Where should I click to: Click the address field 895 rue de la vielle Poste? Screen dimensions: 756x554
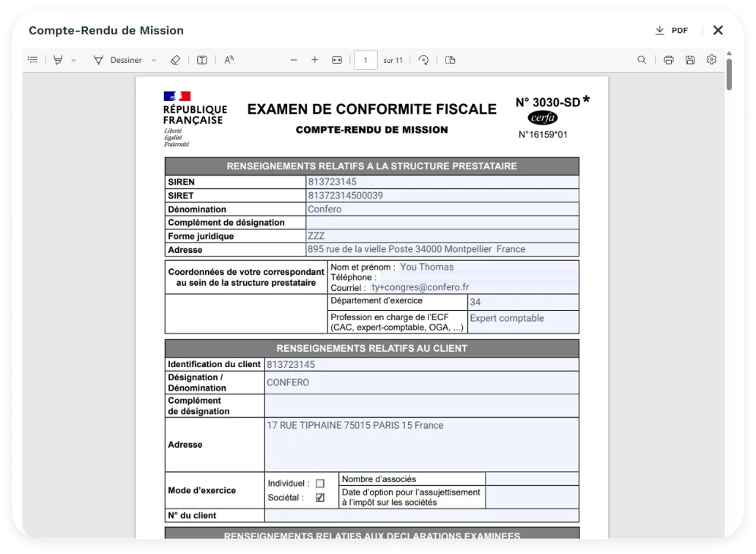click(x=442, y=249)
